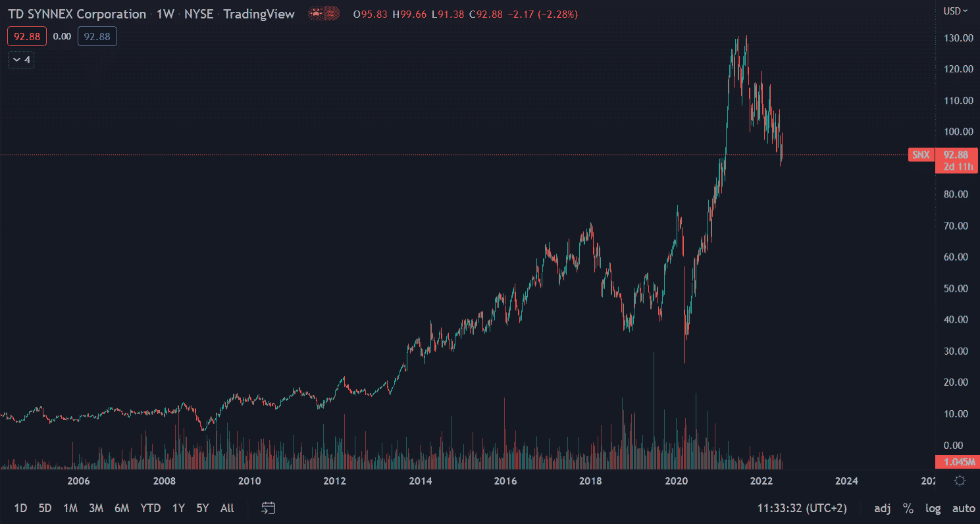Open chart settings gear icon
The height and width of the screenshot is (524, 980).
pyautogui.click(x=960, y=481)
